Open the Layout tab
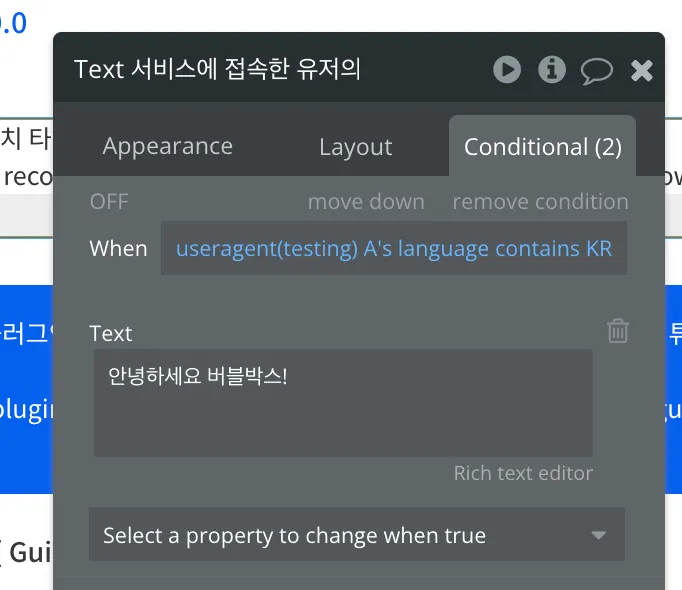The height and width of the screenshot is (590, 682). [355, 147]
